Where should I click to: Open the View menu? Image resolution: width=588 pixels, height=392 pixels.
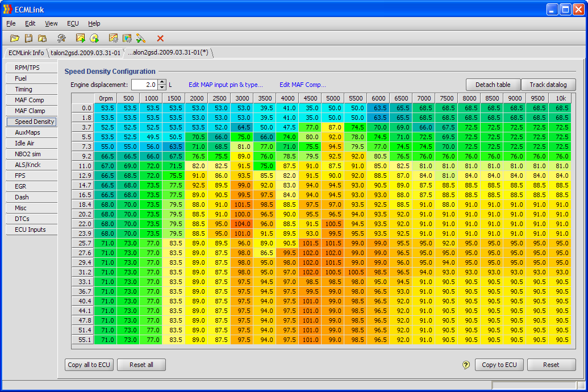tap(51, 23)
